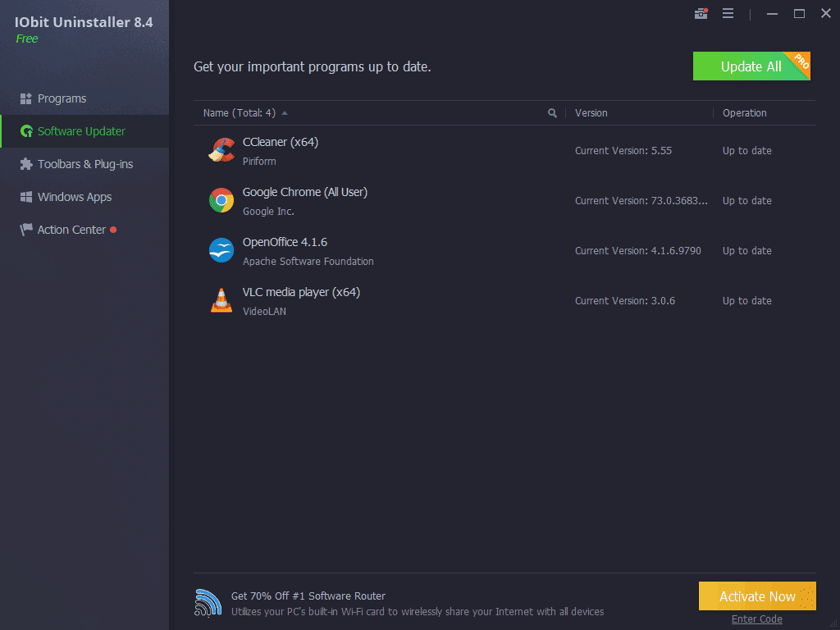Click Google Inc. publisher text
Viewport: 840px width, 630px height.
268,212
